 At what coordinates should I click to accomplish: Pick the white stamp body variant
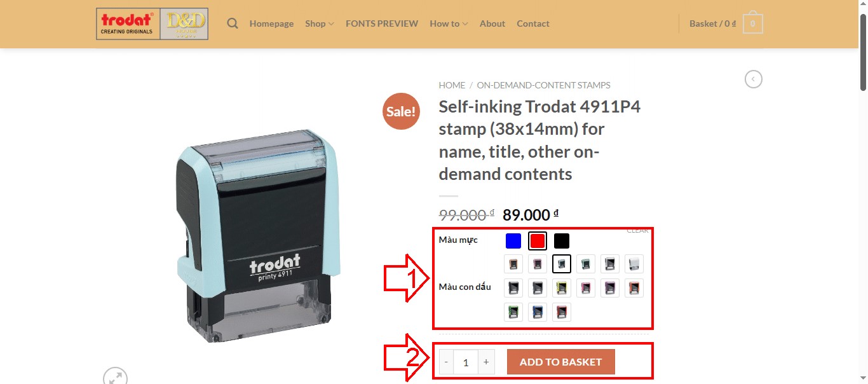tap(634, 264)
